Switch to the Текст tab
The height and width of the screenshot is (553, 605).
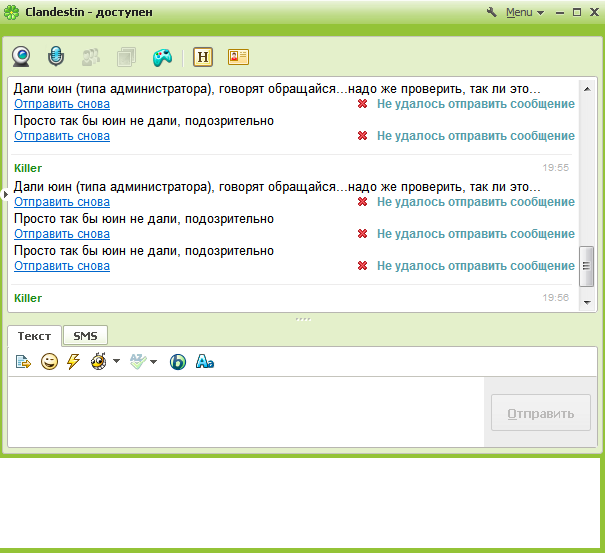coord(34,336)
